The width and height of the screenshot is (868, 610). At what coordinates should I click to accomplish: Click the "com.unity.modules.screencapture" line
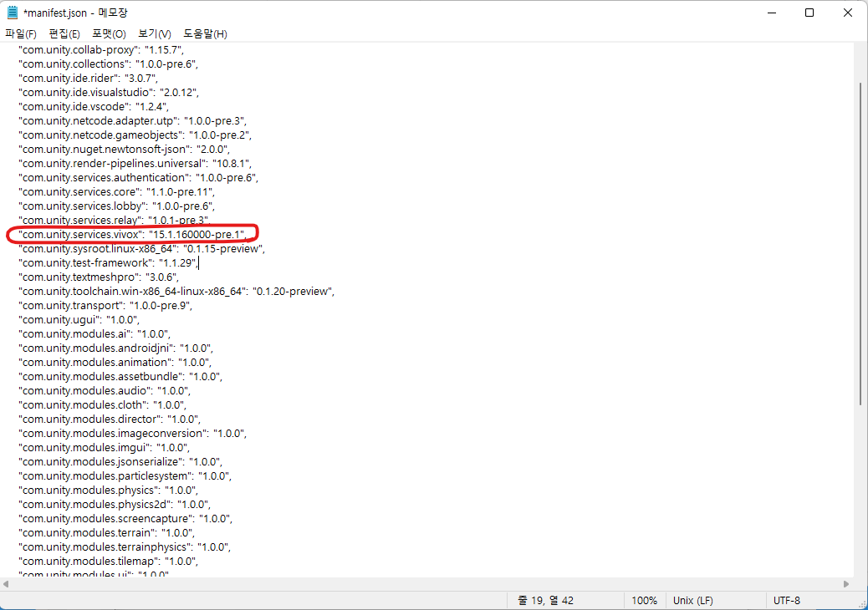click(x=125, y=519)
